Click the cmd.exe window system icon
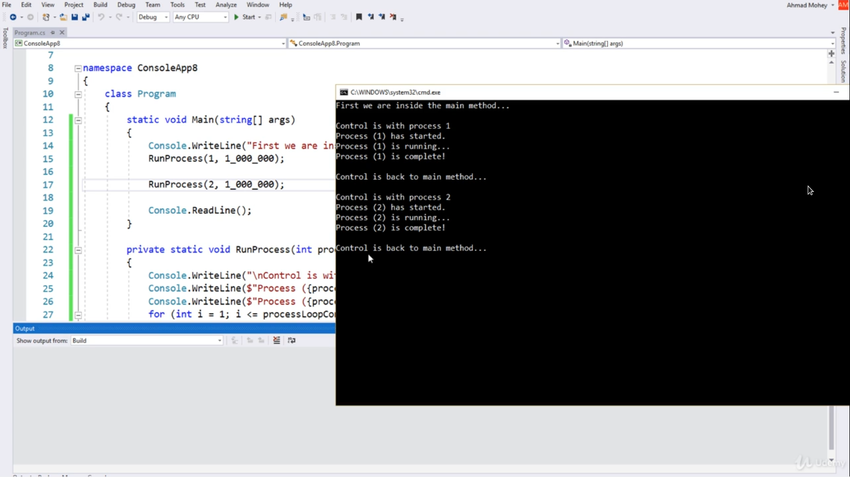850x477 pixels. click(x=344, y=93)
